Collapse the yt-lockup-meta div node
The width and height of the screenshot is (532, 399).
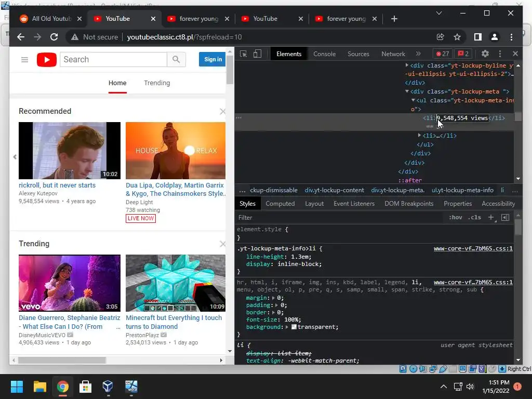[x=407, y=91]
